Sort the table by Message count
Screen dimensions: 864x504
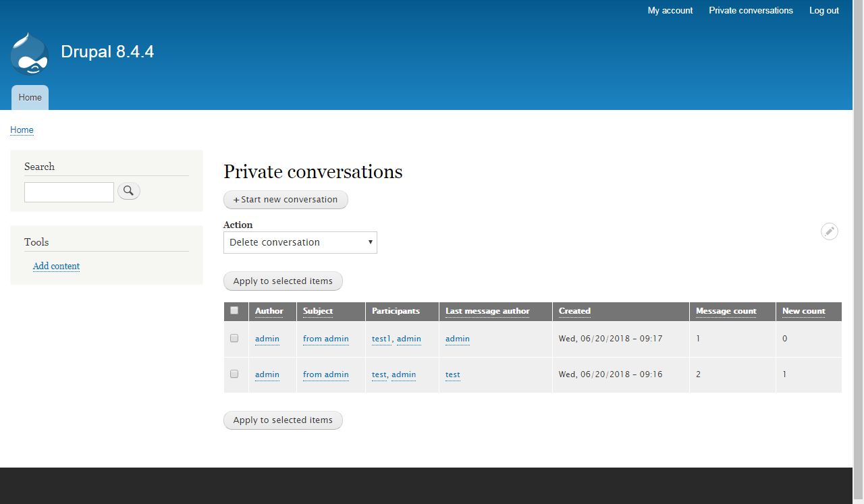click(726, 311)
